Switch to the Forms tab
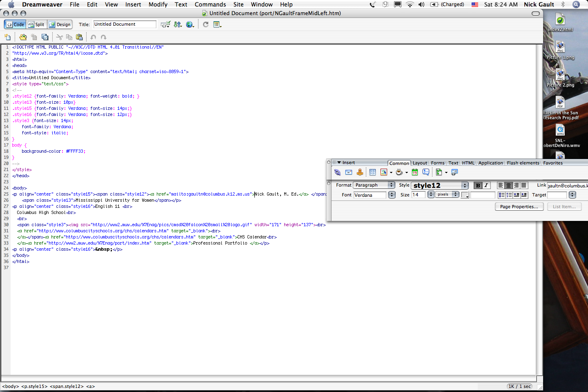The image size is (588, 392). [438, 163]
